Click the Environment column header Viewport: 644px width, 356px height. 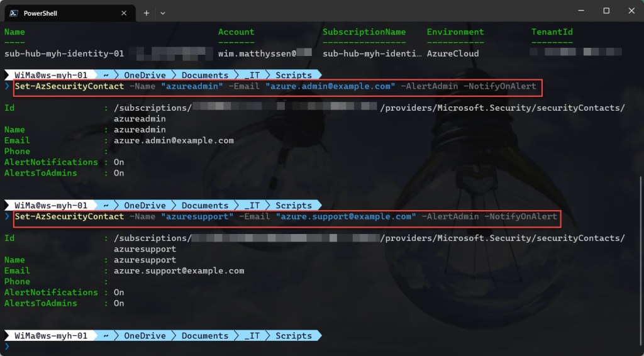[455, 32]
